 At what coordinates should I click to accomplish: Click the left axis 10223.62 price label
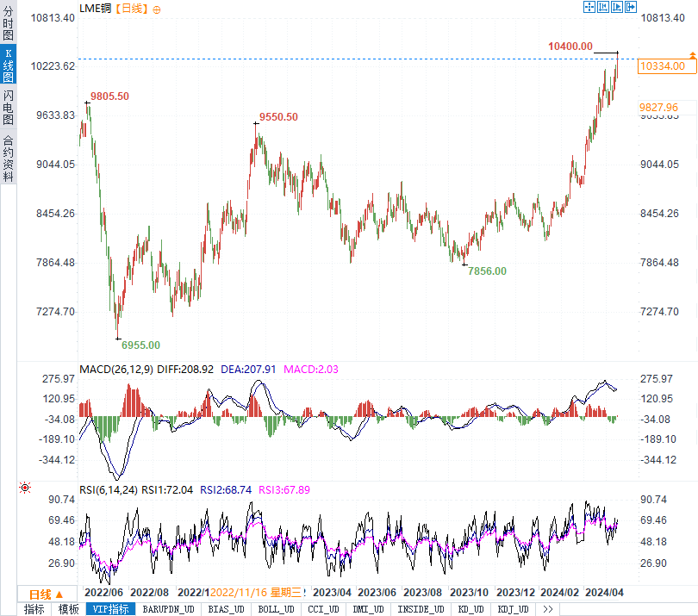[x=53, y=66]
